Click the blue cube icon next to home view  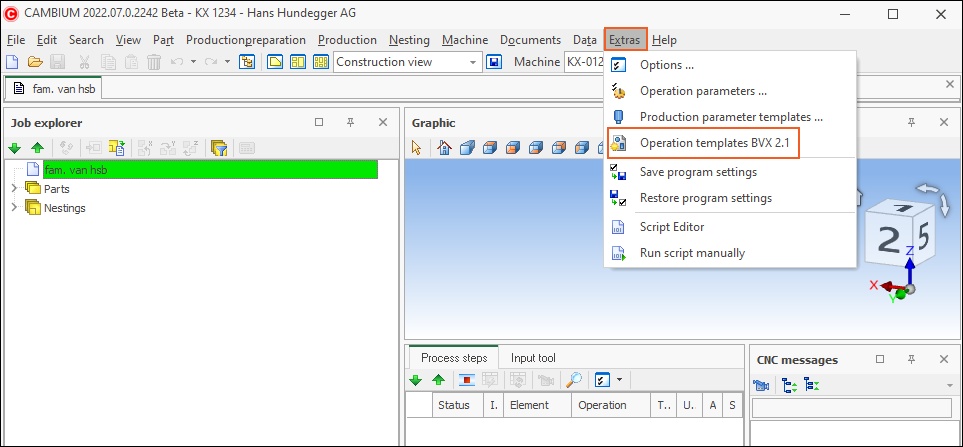[x=468, y=148]
